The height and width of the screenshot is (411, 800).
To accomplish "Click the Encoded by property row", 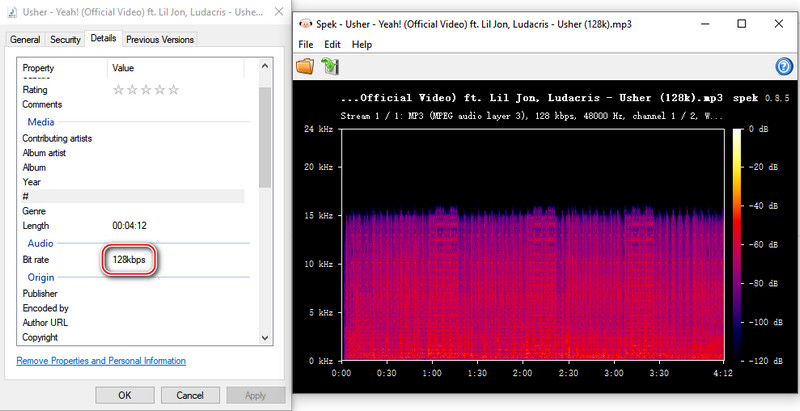I will (132, 308).
